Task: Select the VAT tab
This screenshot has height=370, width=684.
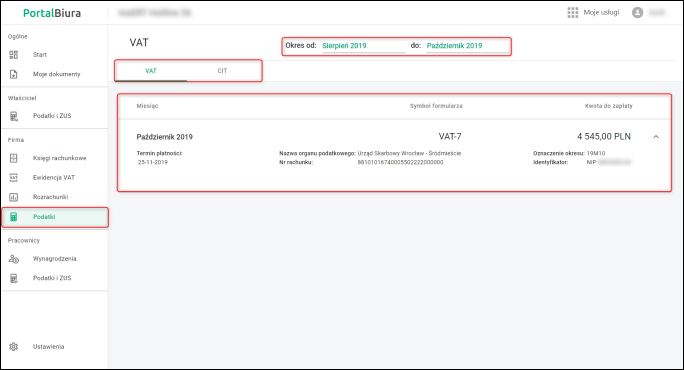Action: [x=151, y=71]
